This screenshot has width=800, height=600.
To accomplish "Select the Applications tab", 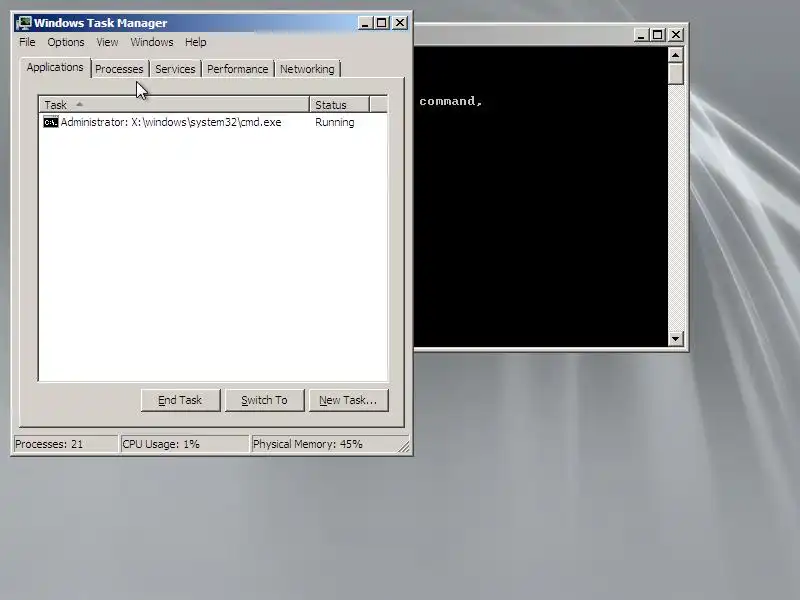I will coord(55,67).
